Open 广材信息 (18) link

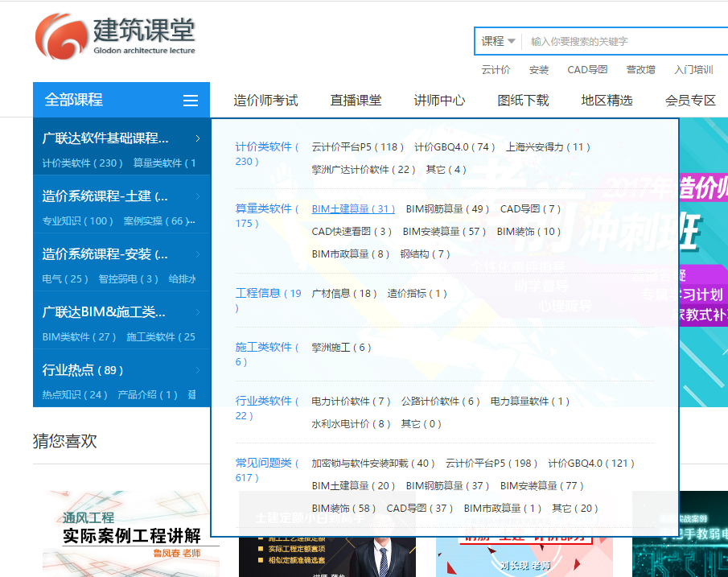click(344, 294)
